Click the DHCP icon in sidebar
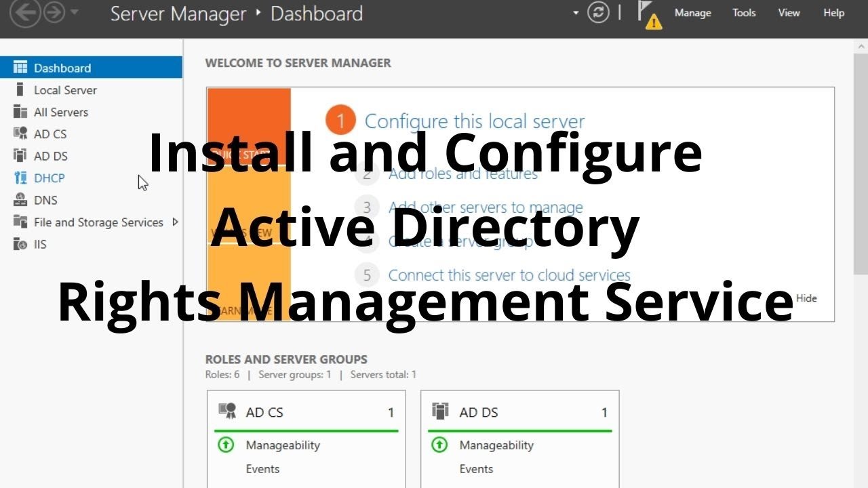The height and width of the screenshot is (488, 868). pyautogui.click(x=20, y=178)
